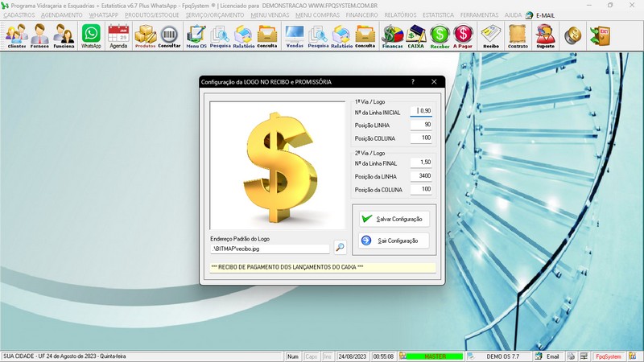Browse for logo file with magnifier icon
Screen dimensions: 644x362
tap(340, 247)
